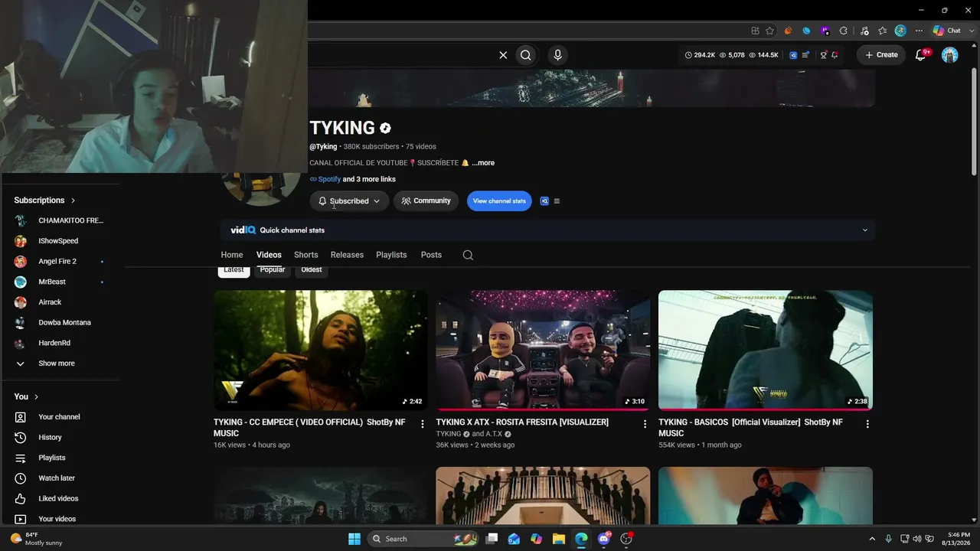
Task: Open the Releases tab
Action: [x=347, y=255]
